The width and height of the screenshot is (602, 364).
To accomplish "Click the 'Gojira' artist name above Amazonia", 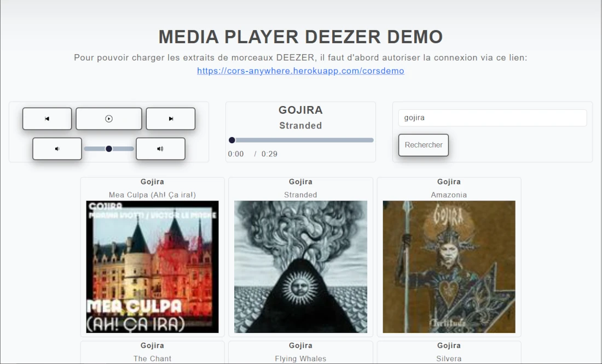I will pos(449,182).
